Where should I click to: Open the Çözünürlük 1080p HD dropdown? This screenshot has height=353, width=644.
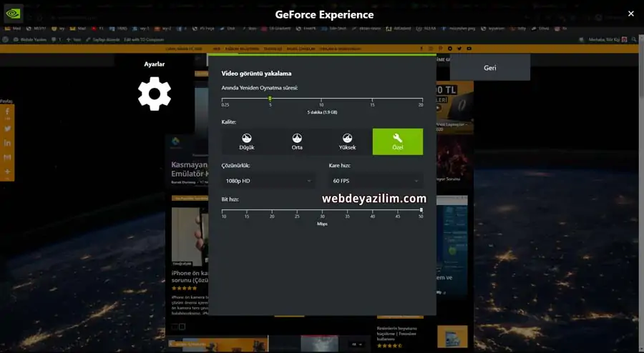(x=268, y=181)
